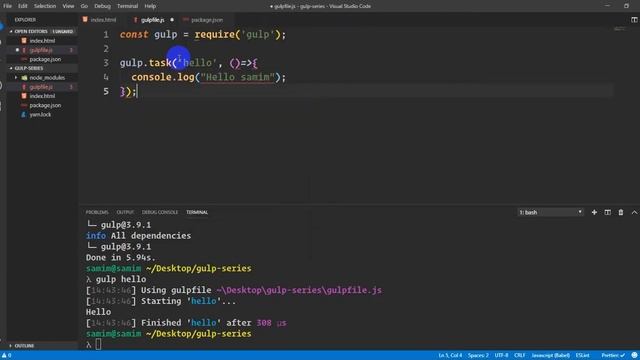640x360 pixels.
Task: Split the editor with top-right icon
Action: click(634, 20)
